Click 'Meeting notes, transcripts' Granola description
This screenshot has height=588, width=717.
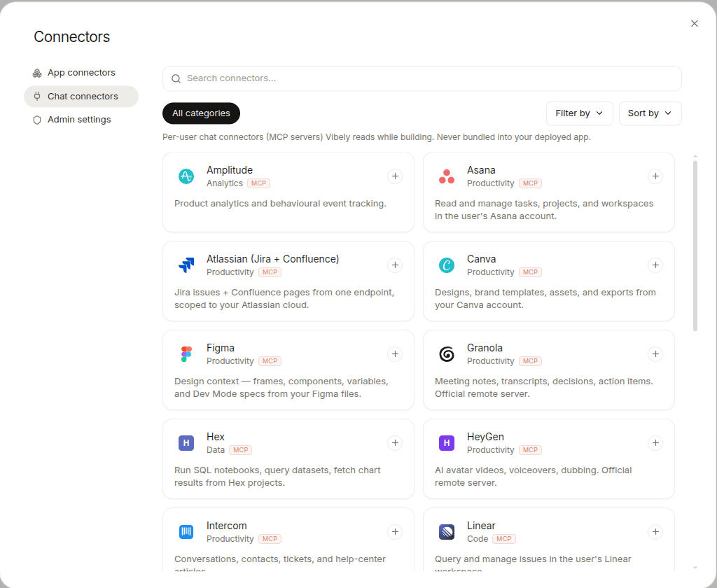[543, 388]
